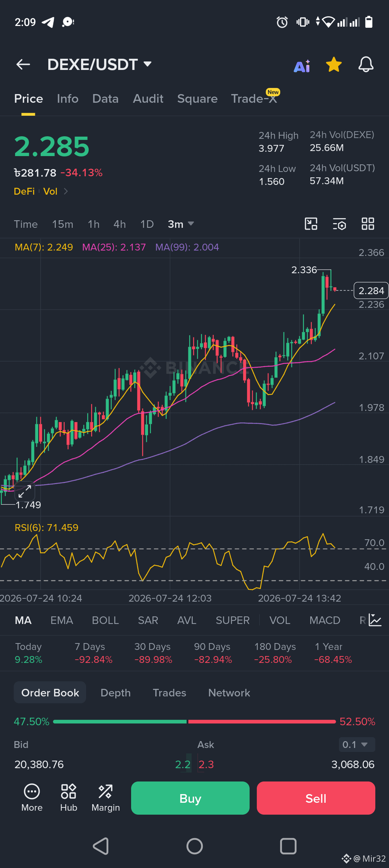Click the MA(99): 2.004 legend
Viewport: 389px width, 868px height.
[x=187, y=247]
